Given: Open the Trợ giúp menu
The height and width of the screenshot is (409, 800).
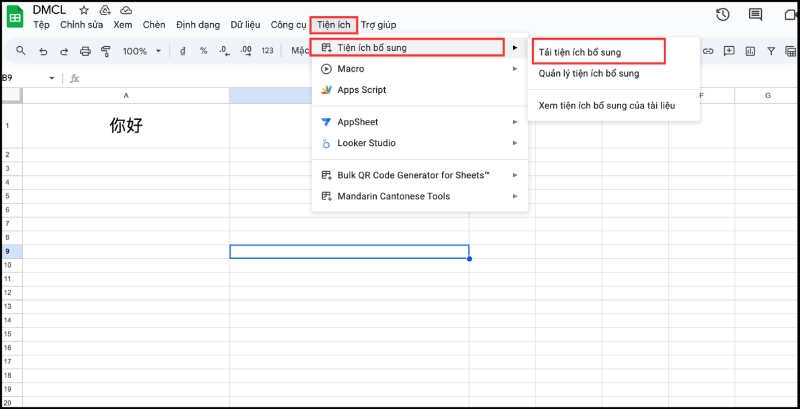Looking at the screenshot, I should [x=379, y=24].
